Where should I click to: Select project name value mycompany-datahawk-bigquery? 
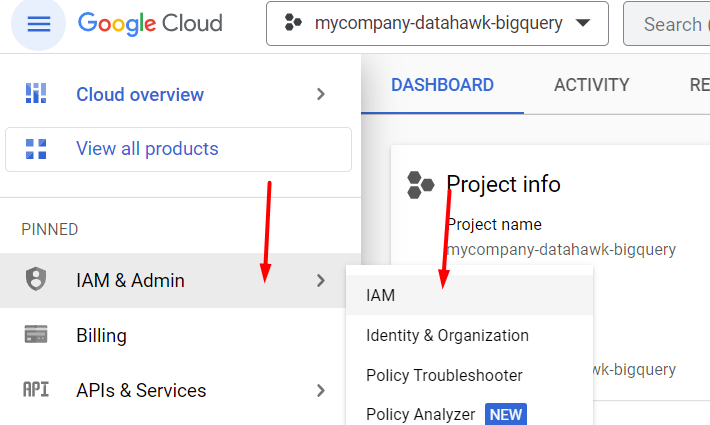pos(561,249)
